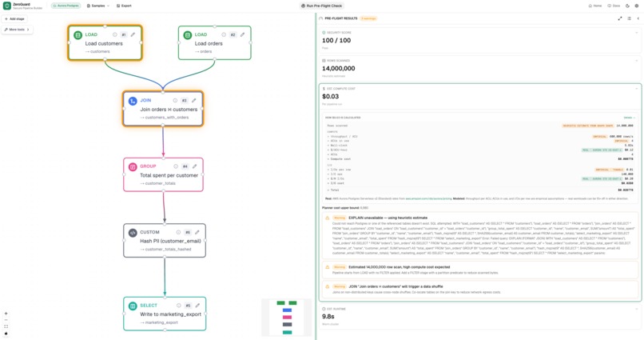Open the Docs link
The height and width of the screenshot is (340, 644).
[614, 6]
